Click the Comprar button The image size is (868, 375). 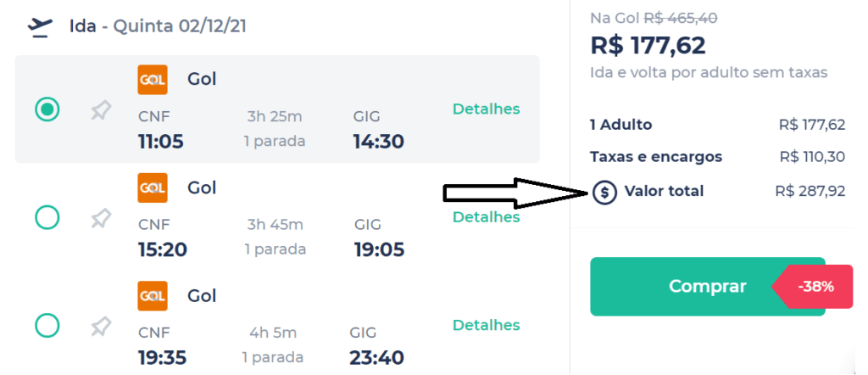708,287
